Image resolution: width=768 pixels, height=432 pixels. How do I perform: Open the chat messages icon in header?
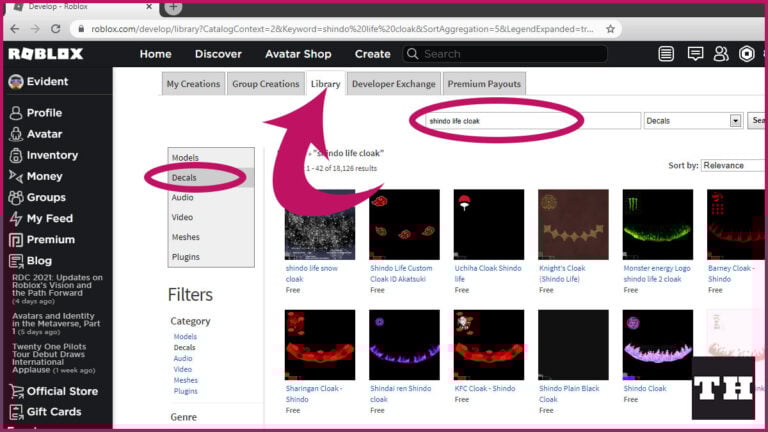tap(695, 54)
